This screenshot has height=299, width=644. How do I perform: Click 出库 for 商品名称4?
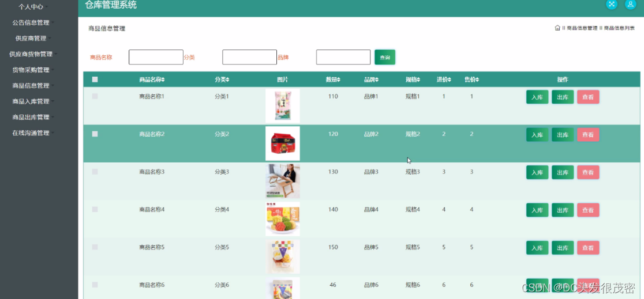click(563, 210)
